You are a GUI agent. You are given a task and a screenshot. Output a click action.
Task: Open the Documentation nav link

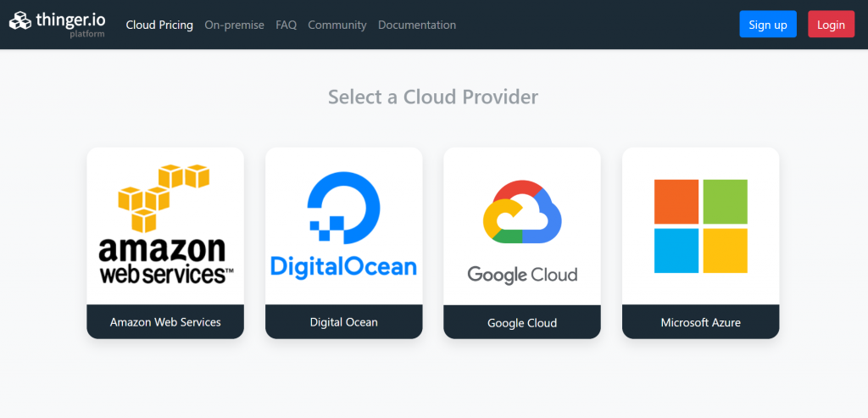pyautogui.click(x=417, y=25)
